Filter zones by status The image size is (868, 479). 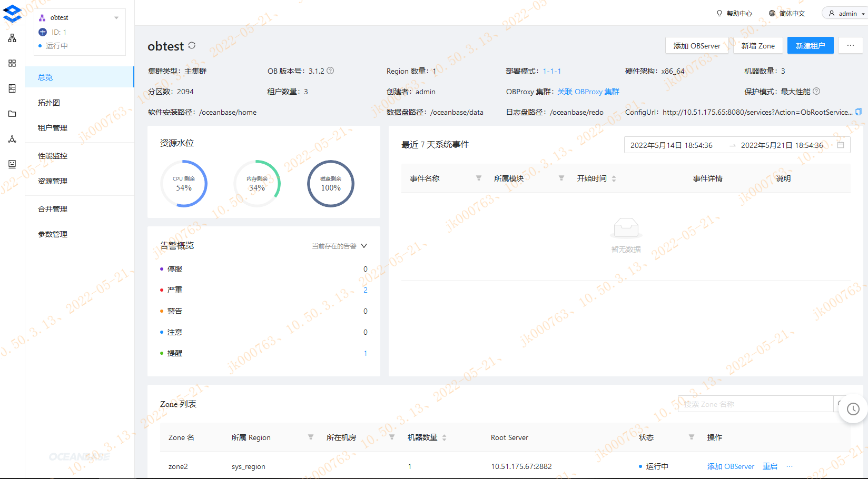click(692, 437)
